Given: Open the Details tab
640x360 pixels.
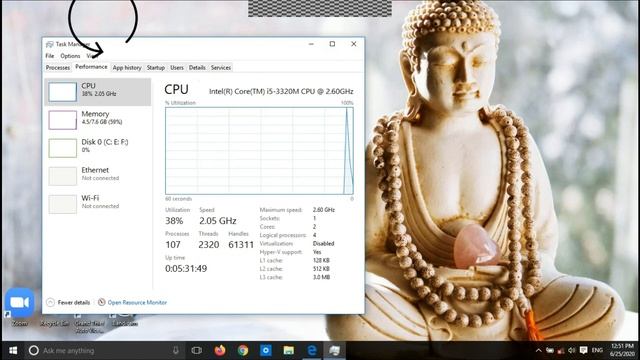Looking at the screenshot, I should click(197, 68).
